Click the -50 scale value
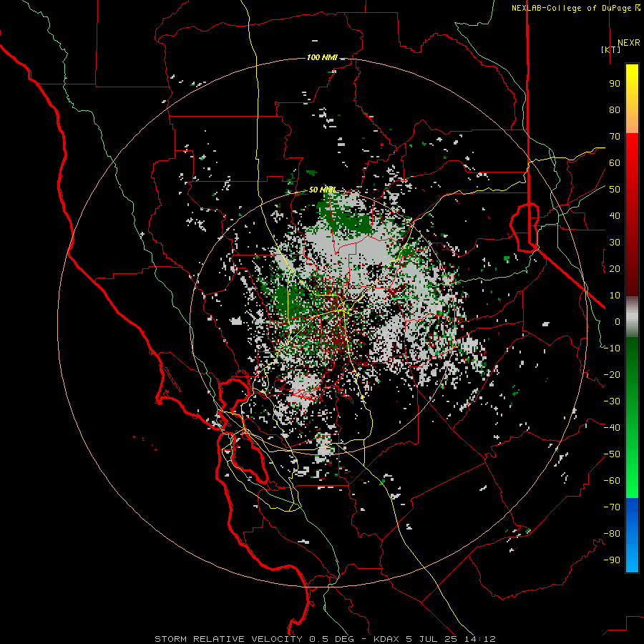 tap(612, 454)
